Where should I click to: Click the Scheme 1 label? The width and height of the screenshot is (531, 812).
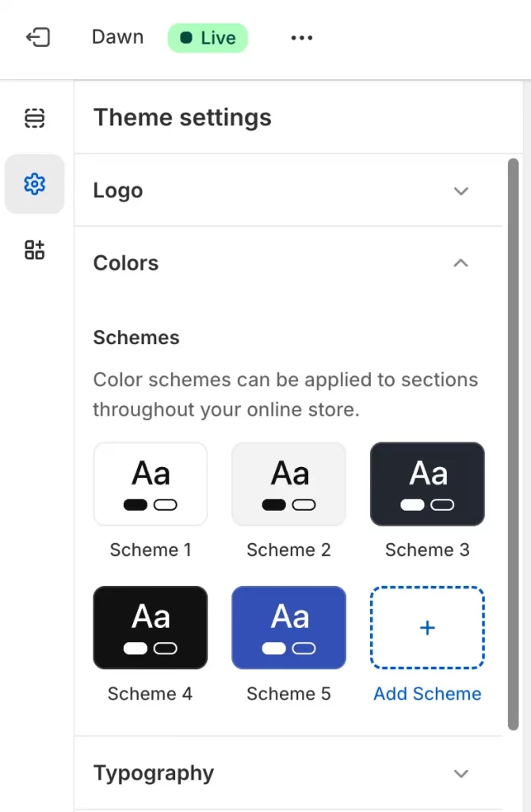point(150,550)
